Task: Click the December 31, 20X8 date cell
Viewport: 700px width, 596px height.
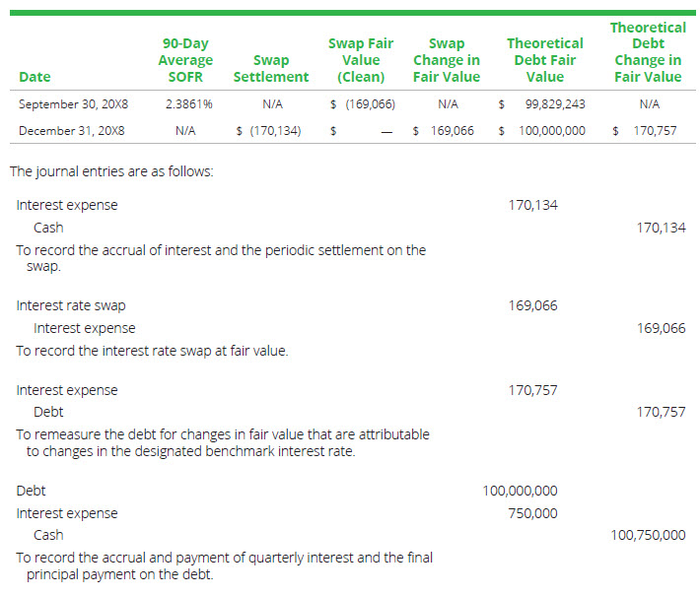Action: [x=71, y=130]
